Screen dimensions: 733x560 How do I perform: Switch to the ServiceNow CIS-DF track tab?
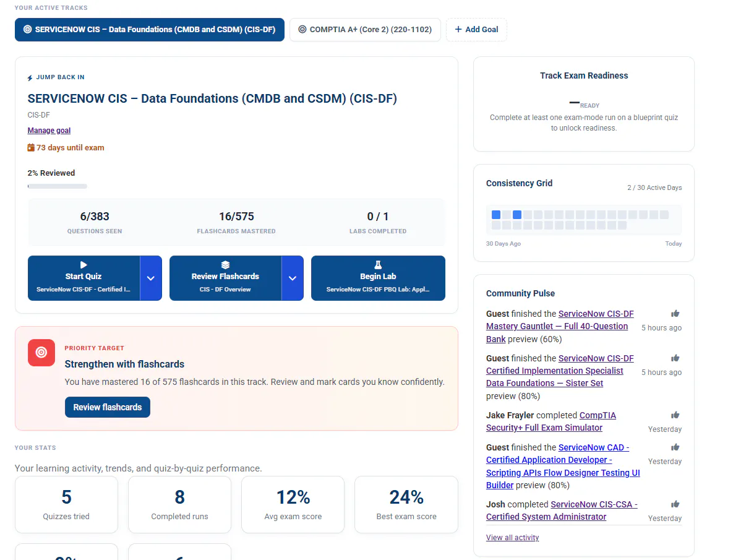(x=150, y=30)
